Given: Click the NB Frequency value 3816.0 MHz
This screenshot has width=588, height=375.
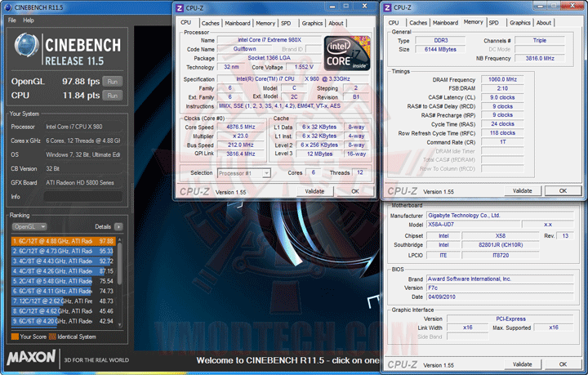Looking at the screenshot, I should pos(540,59).
